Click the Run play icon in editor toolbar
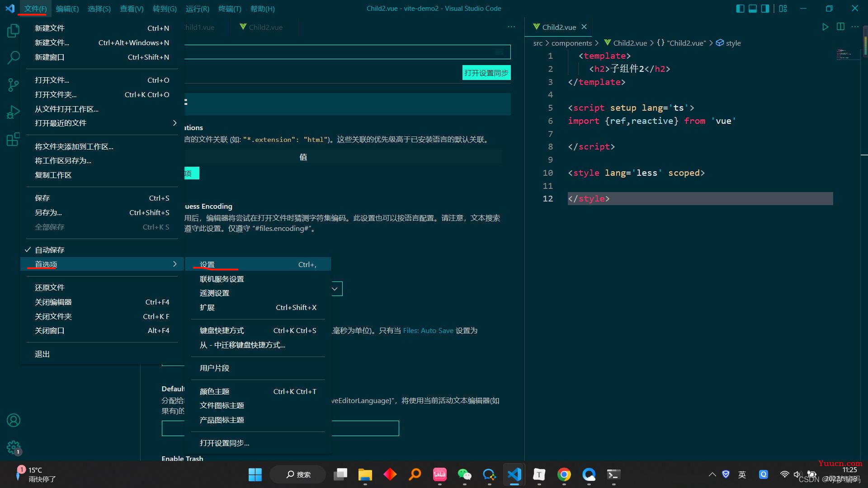 [825, 27]
